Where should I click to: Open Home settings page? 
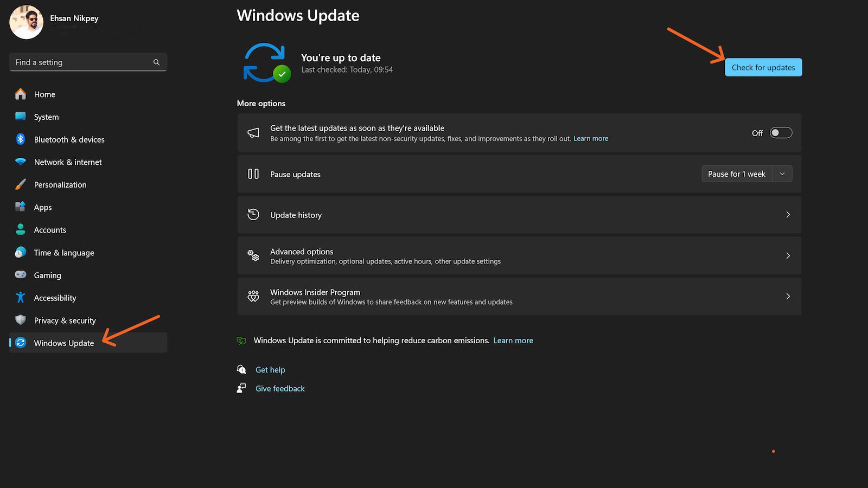coord(88,94)
